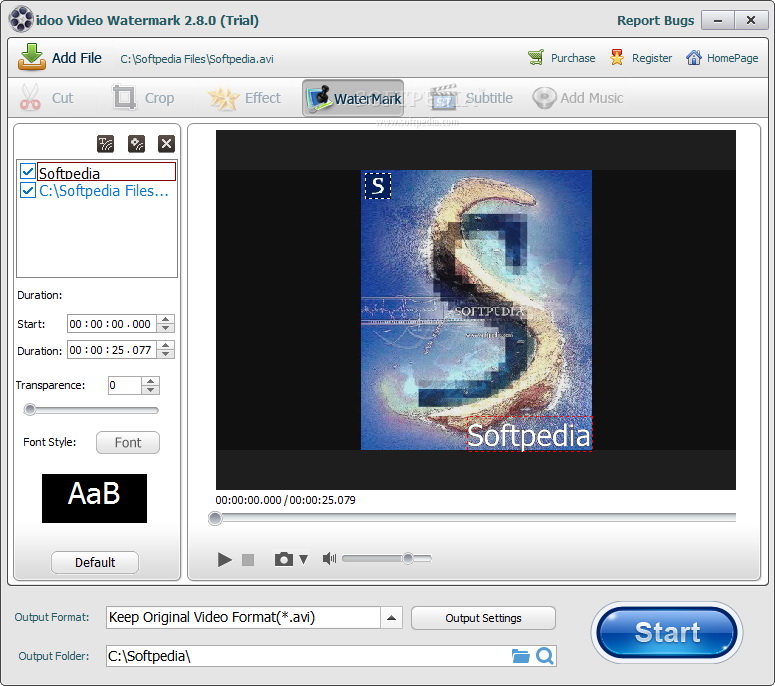
Task: Click the Add File download icon
Action: pos(32,57)
